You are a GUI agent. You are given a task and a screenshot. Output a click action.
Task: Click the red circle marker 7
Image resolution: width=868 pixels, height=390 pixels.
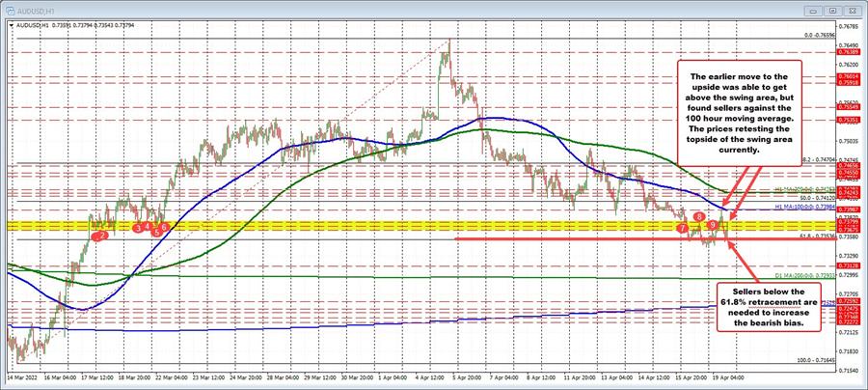683,228
